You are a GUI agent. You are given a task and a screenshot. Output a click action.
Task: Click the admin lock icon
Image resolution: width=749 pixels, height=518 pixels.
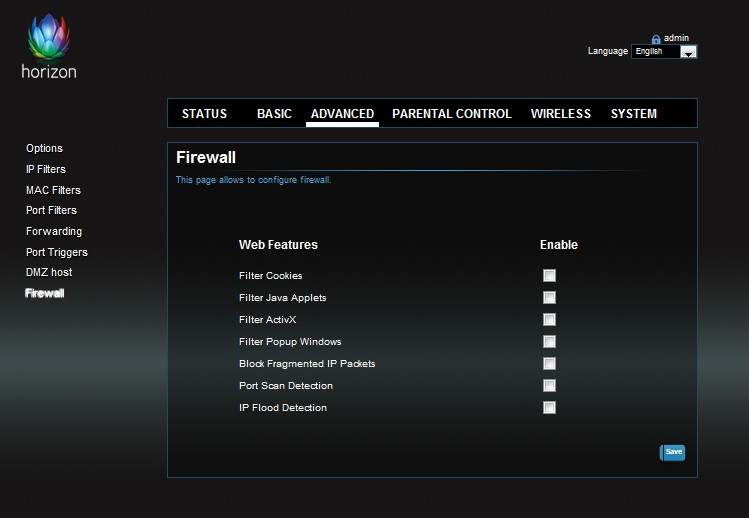tap(656, 39)
